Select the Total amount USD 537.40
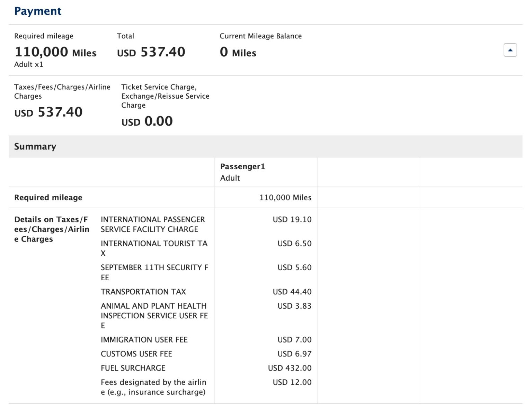The width and height of the screenshot is (532, 418). pyautogui.click(x=151, y=52)
